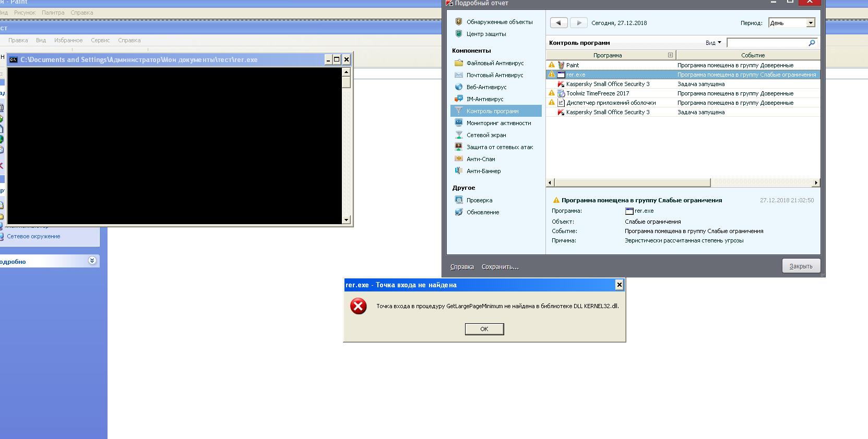This screenshot has height=439, width=868.
Task: Click the magnifier search icon in the report
Action: tap(812, 43)
